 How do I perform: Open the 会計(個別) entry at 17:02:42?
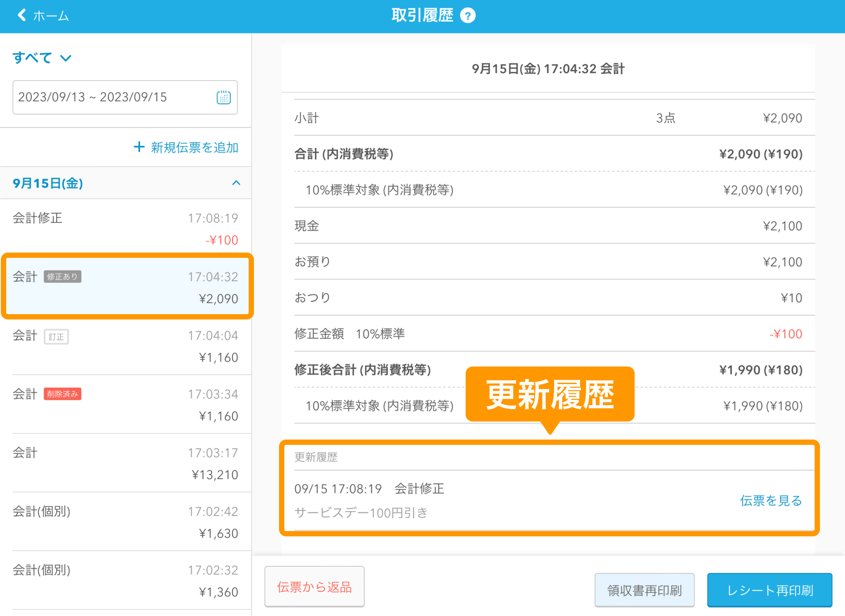pyautogui.click(x=125, y=521)
